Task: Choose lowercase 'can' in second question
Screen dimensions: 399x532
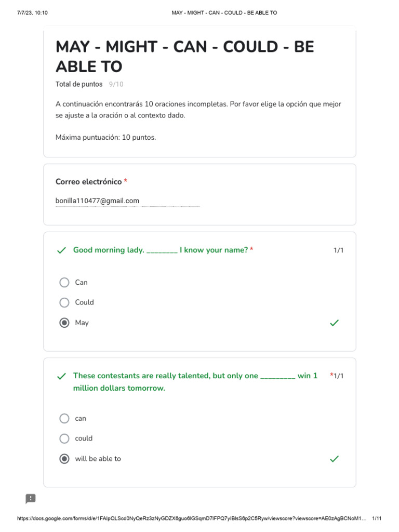Action: [x=64, y=418]
